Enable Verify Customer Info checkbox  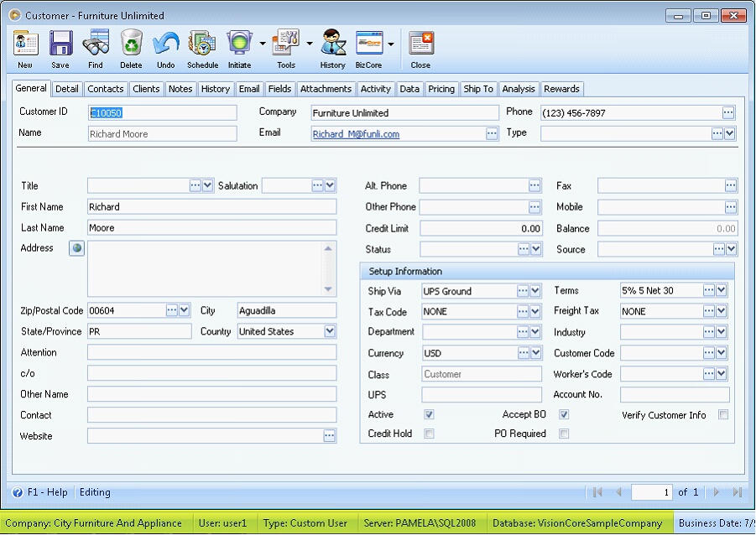[x=722, y=414]
